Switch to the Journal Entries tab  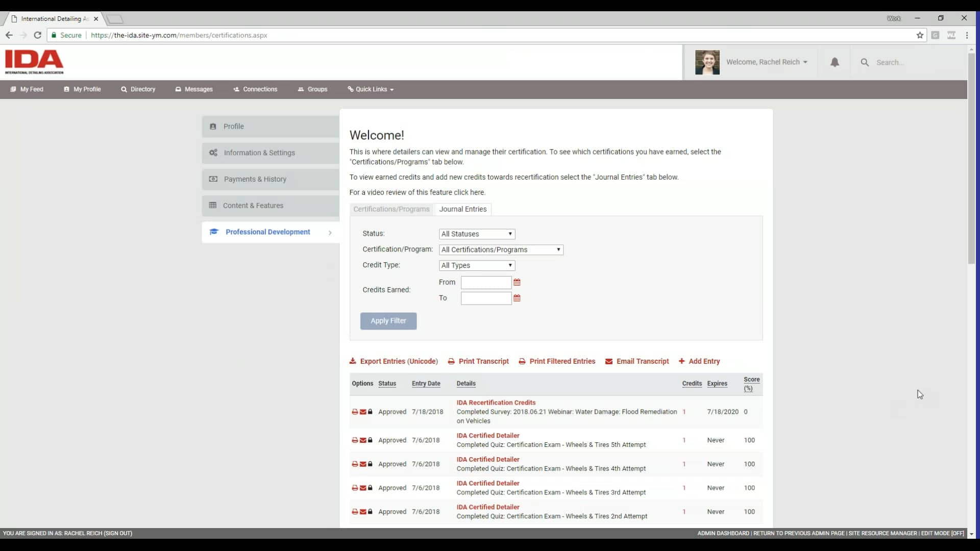[x=463, y=209]
